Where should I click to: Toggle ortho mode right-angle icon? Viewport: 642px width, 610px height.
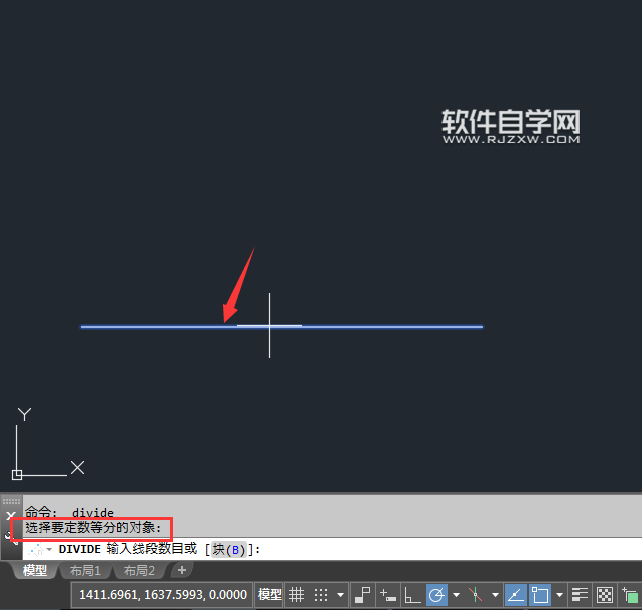click(412, 594)
